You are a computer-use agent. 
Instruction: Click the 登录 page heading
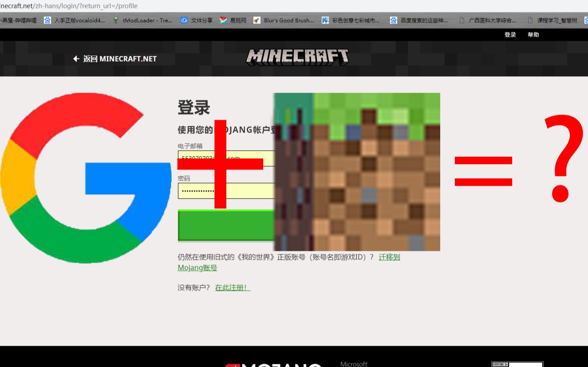[193, 108]
